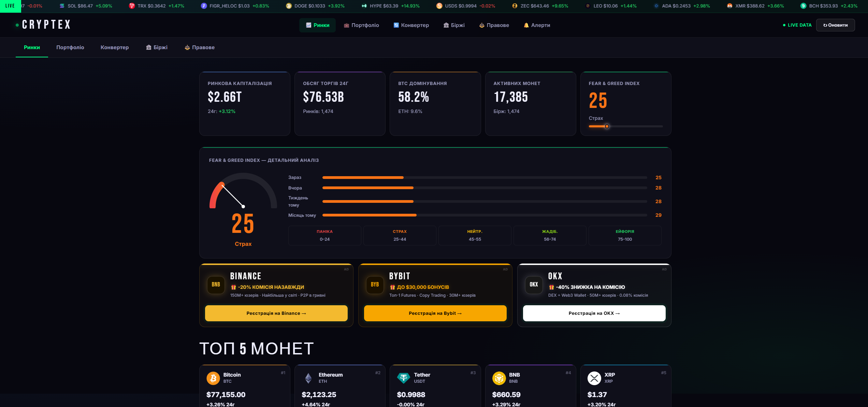Click the chart icon beside top Ринки
868x407 pixels.
pyautogui.click(x=308, y=25)
